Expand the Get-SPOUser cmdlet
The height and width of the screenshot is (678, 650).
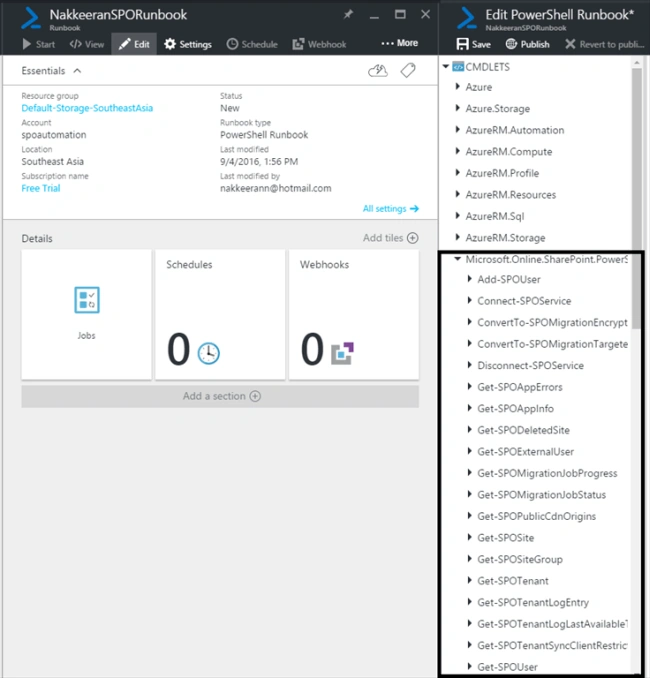pos(470,667)
